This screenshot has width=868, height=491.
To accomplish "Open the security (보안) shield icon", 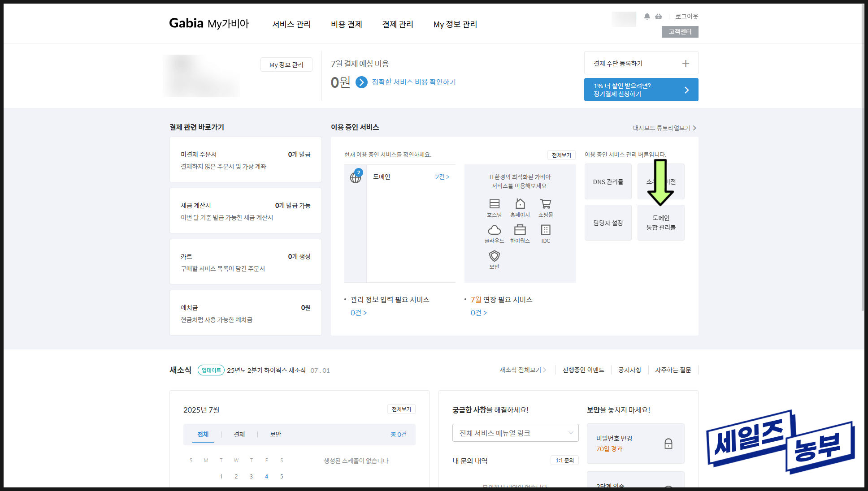I will coord(494,256).
